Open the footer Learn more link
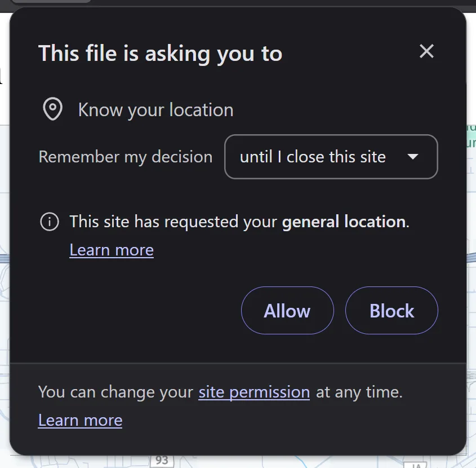Viewport: 476px width, 468px height. [80, 420]
